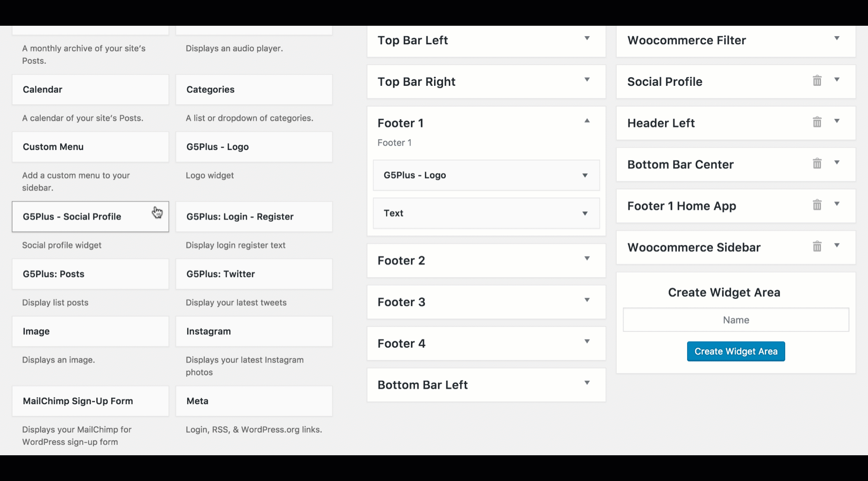Choose the G5Plus: Twitter widget
Viewport: 868px width, 481px height.
[254, 274]
